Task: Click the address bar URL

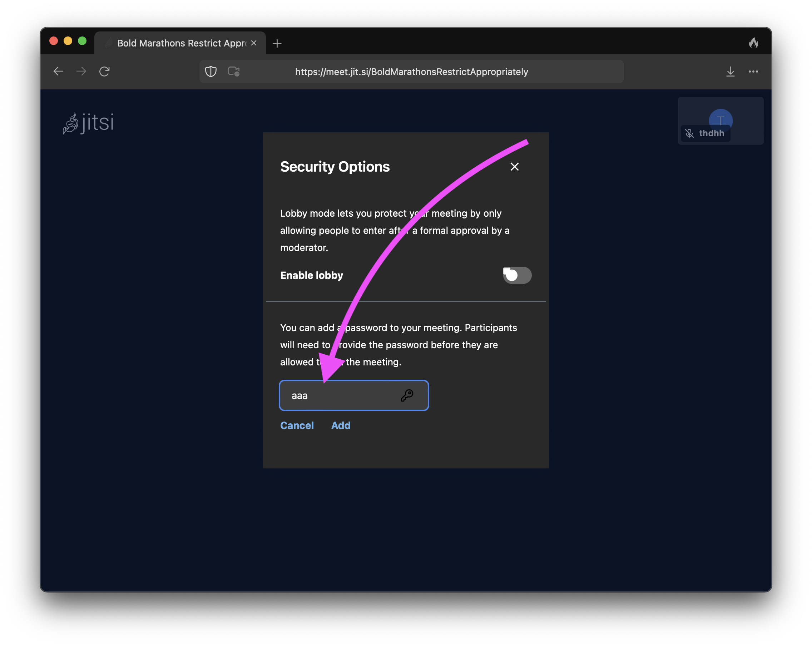Action: point(411,72)
